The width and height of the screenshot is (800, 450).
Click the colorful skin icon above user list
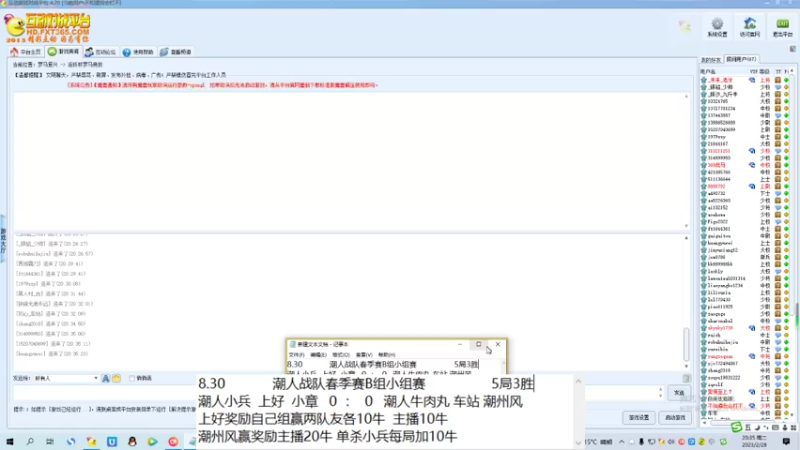point(792,48)
